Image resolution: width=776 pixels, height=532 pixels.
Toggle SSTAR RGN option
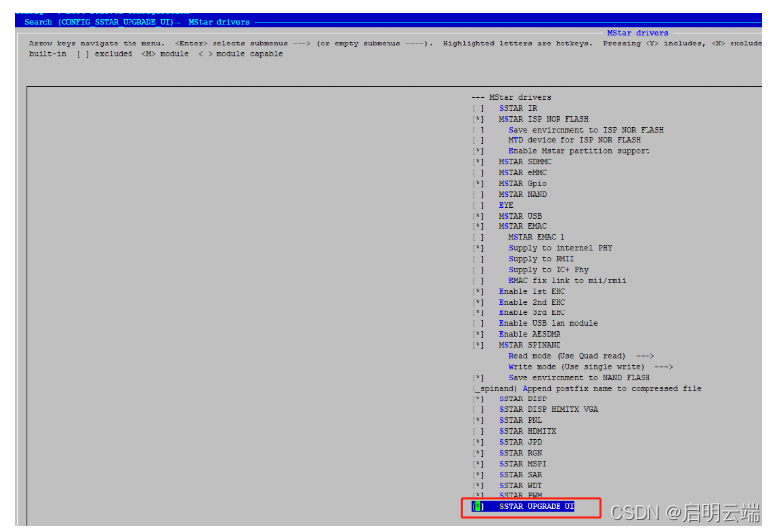tap(478, 453)
